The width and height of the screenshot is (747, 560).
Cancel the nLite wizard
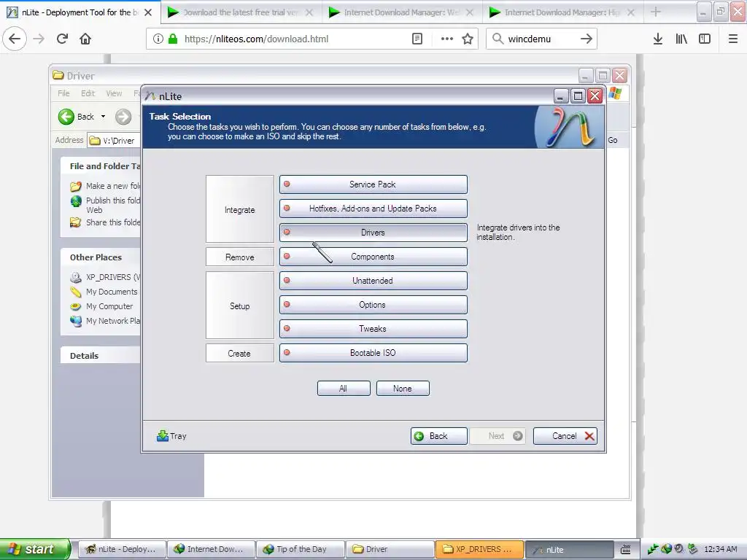click(x=565, y=436)
